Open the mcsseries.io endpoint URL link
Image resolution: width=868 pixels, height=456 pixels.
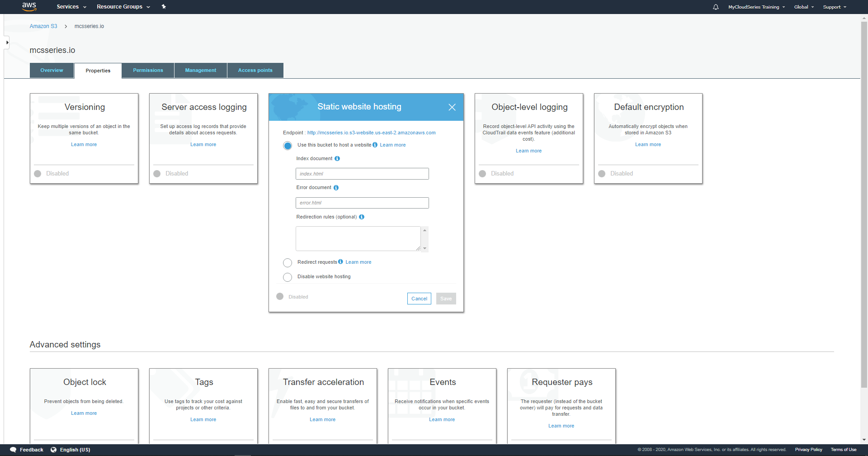click(372, 133)
